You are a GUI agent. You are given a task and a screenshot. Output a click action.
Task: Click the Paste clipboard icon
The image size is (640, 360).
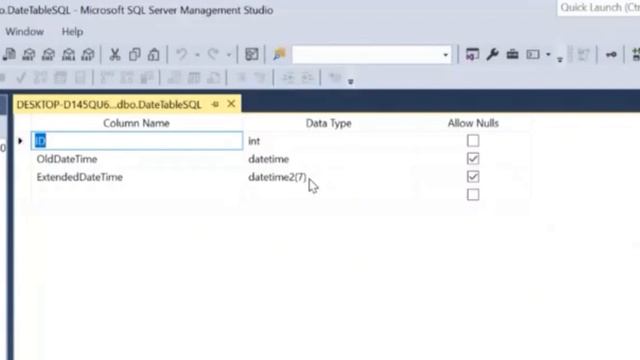tap(154, 55)
